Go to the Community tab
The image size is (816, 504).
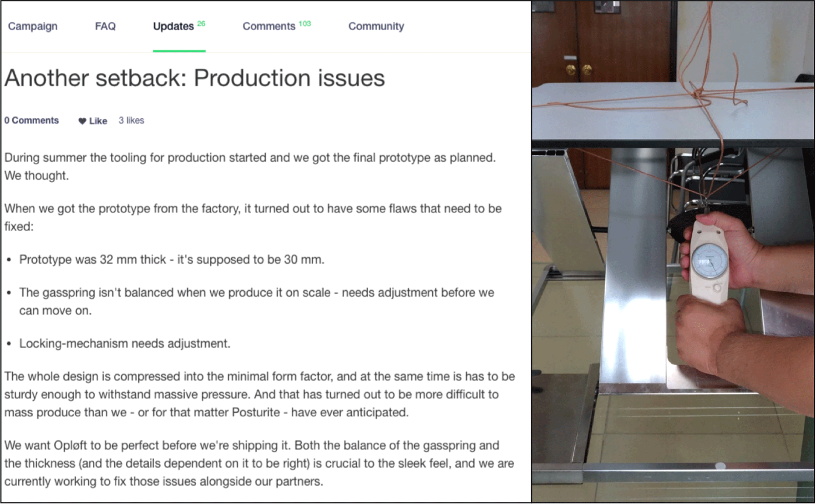tap(376, 26)
